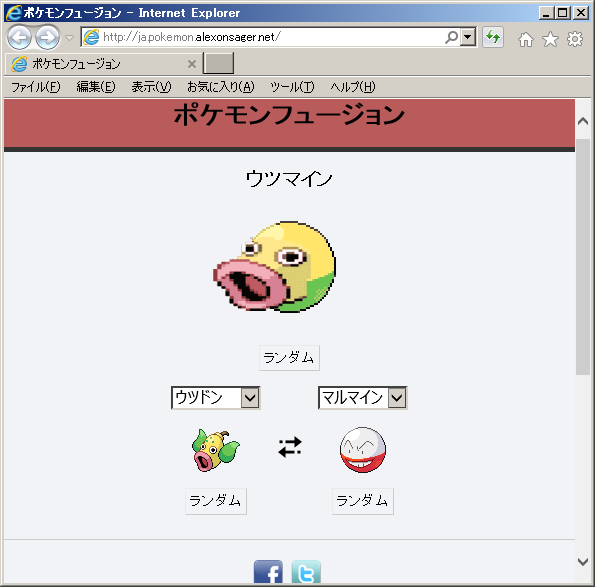This screenshot has width=595, height=587.
Task: Click the page favicon in address bar
Action: click(x=91, y=37)
